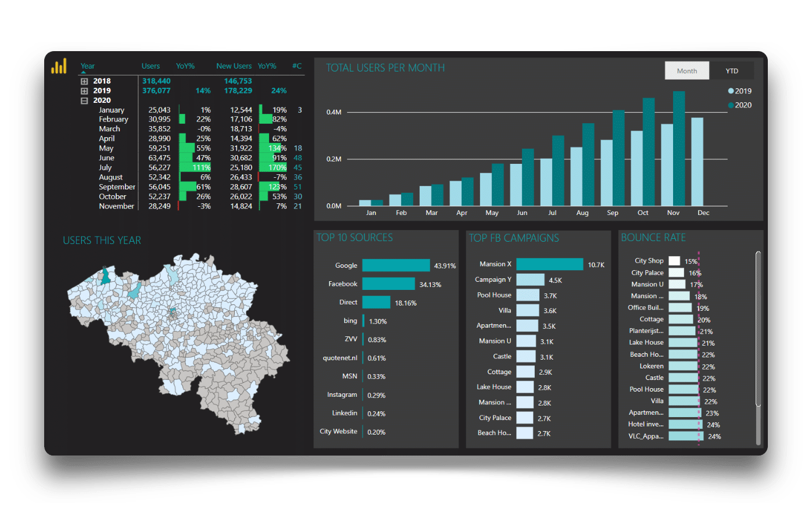Screen dimensions: 812x513
Task: Select the July row label
Action: click(x=105, y=167)
